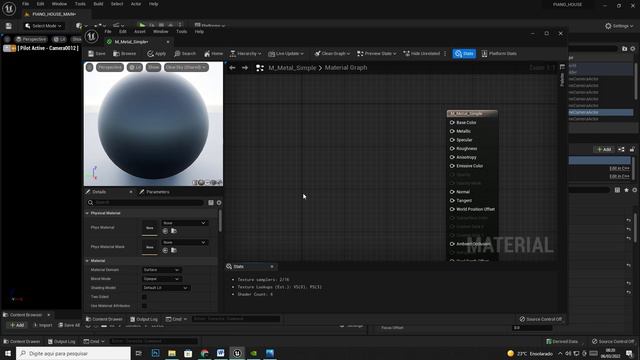The image size is (640, 360).
Task: Open Output Log in material editor
Action: pyautogui.click(x=144, y=319)
